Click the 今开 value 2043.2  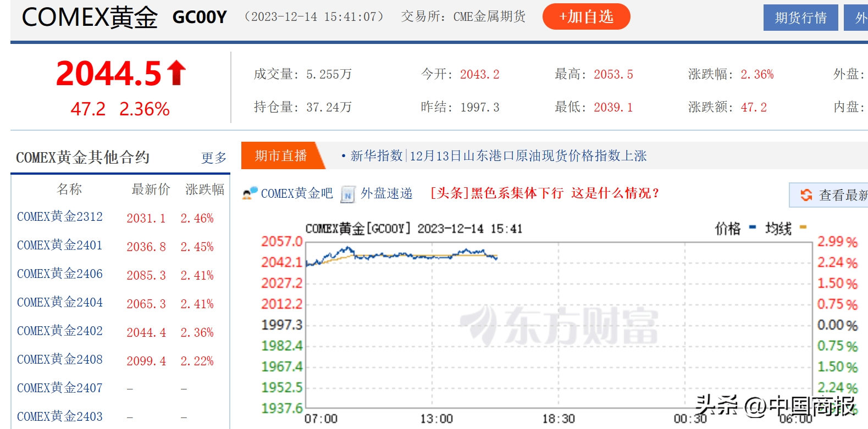pyautogui.click(x=480, y=75)
